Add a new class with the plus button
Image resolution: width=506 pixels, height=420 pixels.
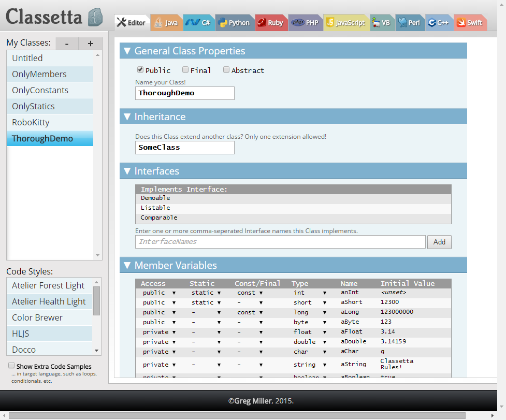pos(90,44)
